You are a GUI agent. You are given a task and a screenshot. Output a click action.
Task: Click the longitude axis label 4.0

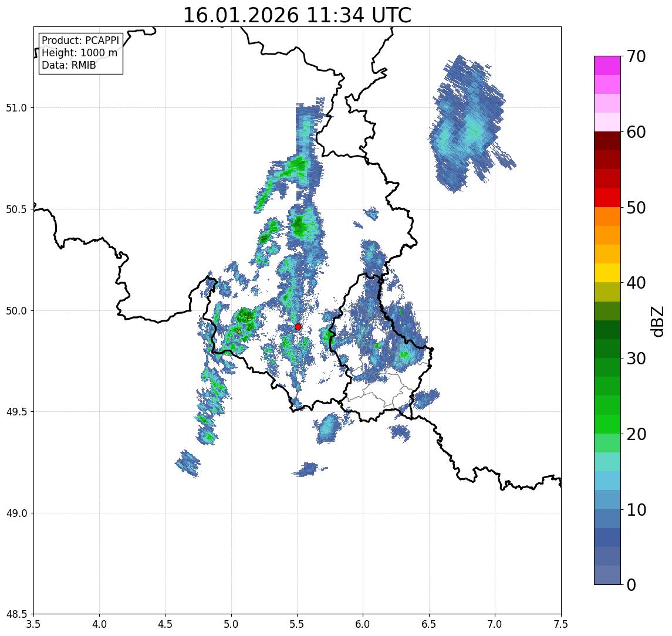pyautogui.click(x=99, y=624)
